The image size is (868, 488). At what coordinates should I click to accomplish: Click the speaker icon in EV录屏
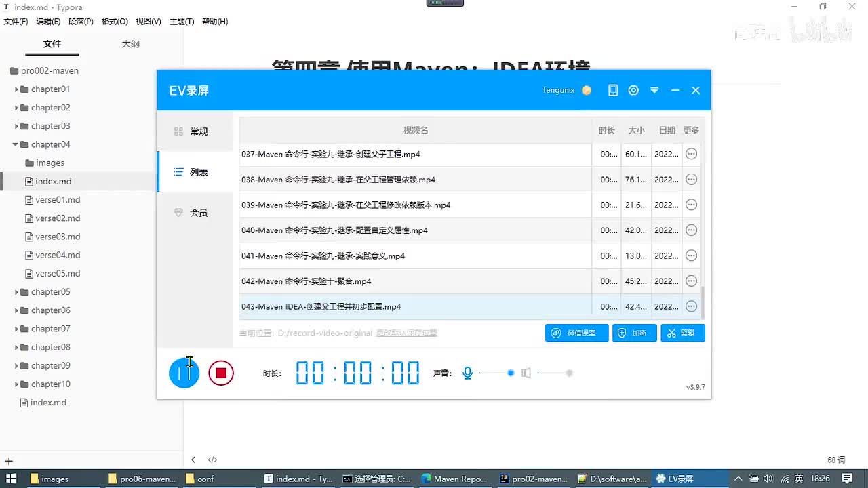526,373
